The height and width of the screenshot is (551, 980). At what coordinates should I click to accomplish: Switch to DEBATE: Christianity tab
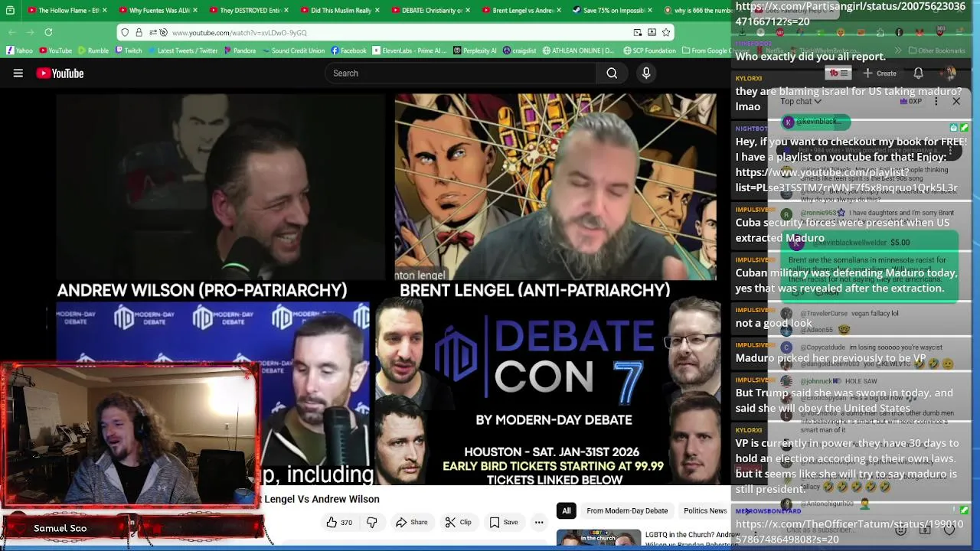tap(431, 10)
